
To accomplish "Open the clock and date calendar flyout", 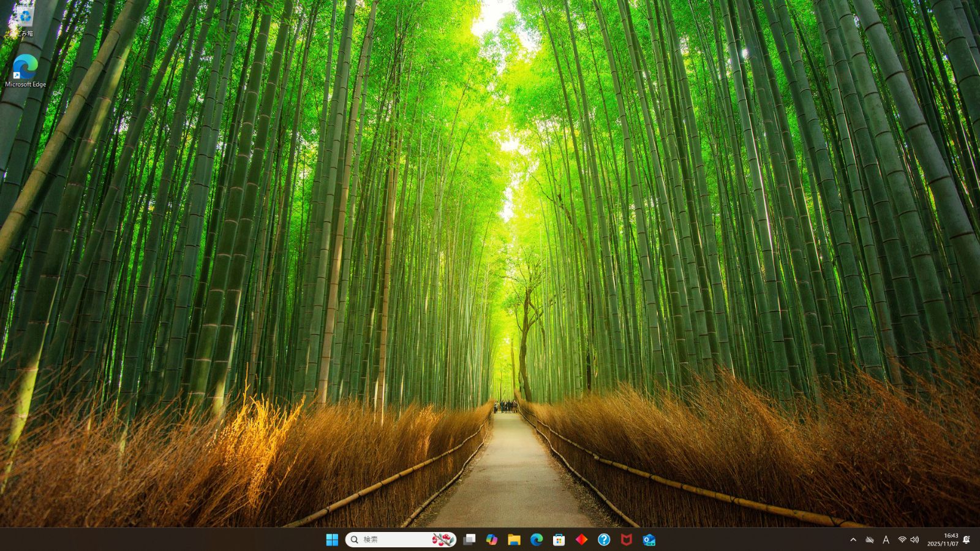I will point(942,539).
